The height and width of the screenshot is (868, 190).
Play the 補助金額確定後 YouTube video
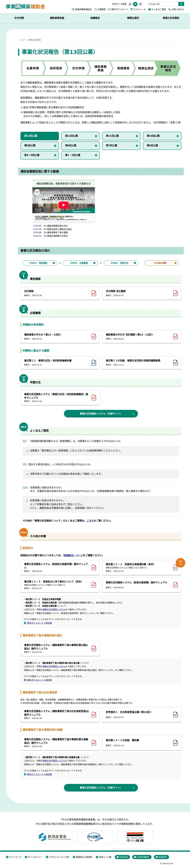[x=64, y=205]
